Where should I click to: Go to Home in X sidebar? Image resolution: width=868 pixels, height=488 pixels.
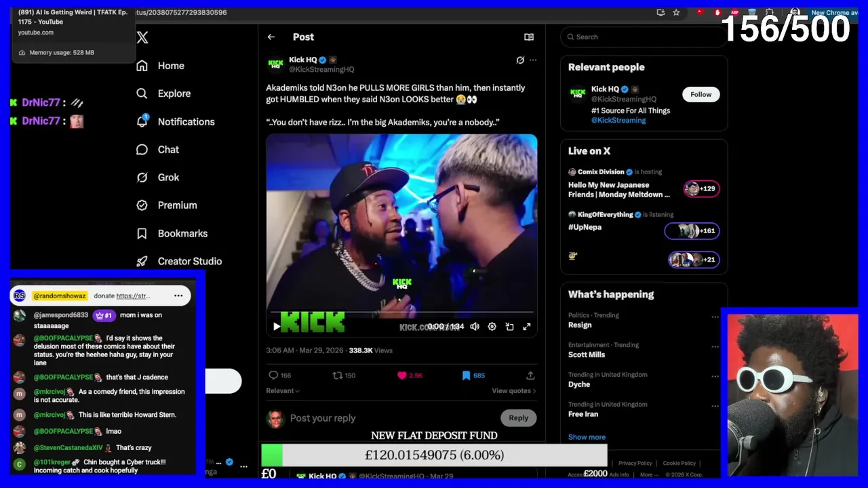(x=160, y=66)
